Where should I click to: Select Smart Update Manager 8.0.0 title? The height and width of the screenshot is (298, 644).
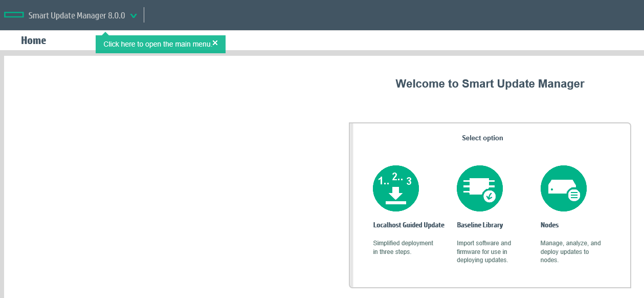point(77,15)
